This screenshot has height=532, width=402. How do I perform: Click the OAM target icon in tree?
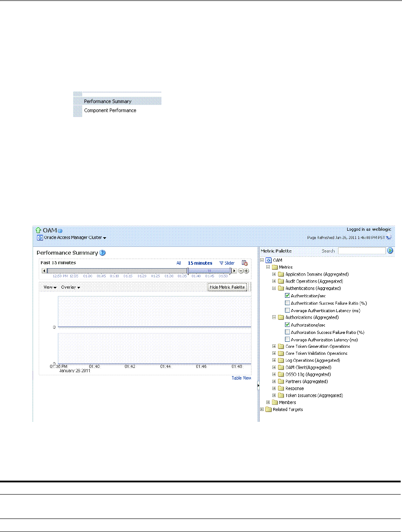(x=268, y=260)
